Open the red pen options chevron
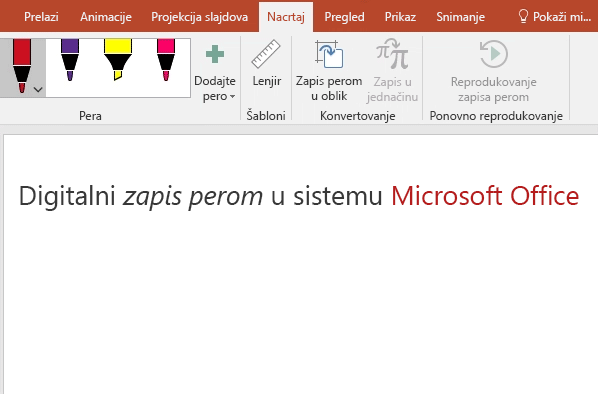Screen dimensions: 598x394 click(38, 90)
